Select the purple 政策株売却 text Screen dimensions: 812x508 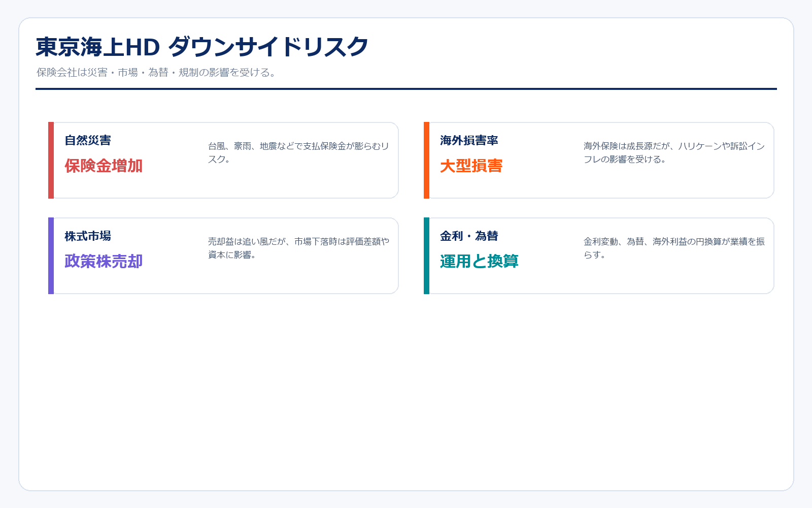(x=104, y=261)
